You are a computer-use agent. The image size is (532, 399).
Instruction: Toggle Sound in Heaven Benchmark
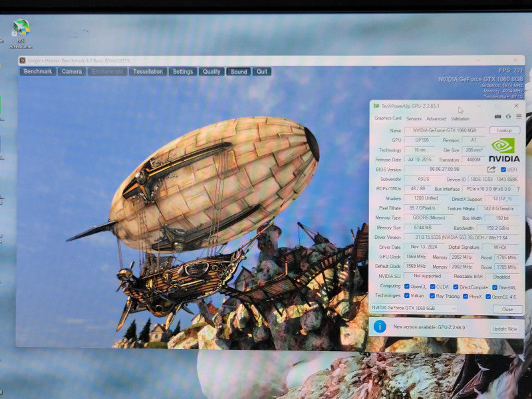tap(239, 72)
